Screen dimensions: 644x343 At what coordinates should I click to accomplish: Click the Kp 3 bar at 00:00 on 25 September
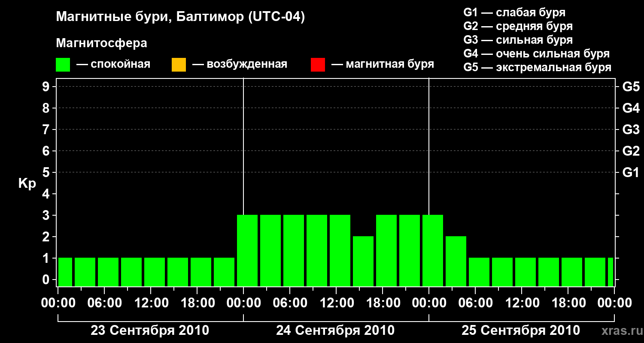[433, 250]
